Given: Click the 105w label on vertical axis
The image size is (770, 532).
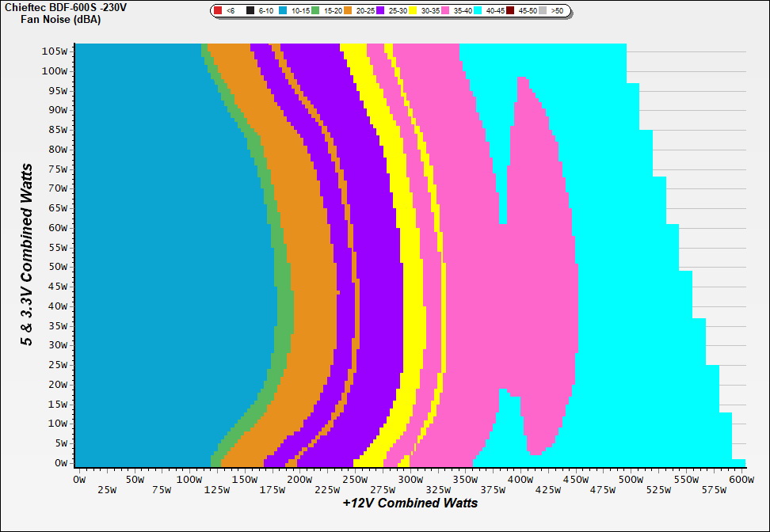Looking at the screenshot, I should 58,51.
